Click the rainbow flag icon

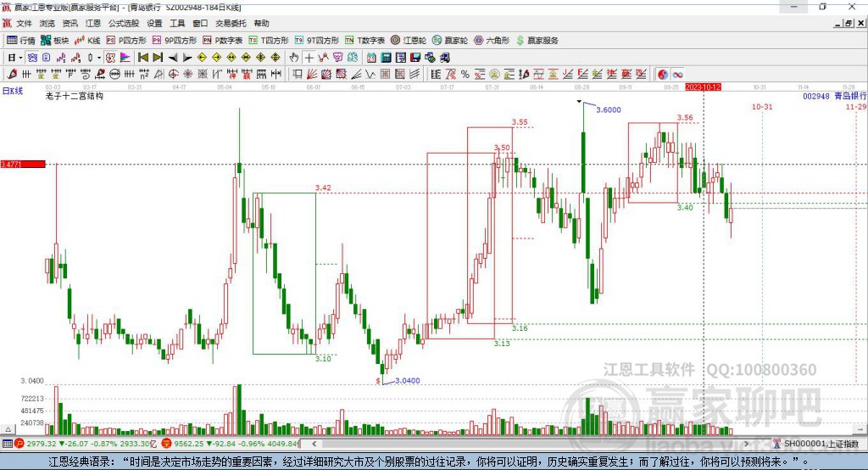125,58
